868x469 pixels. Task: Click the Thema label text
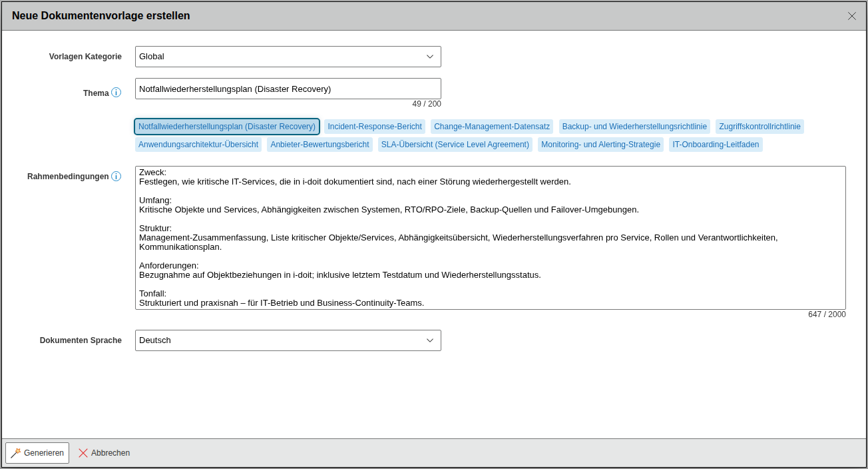click(x=96, y=93)
